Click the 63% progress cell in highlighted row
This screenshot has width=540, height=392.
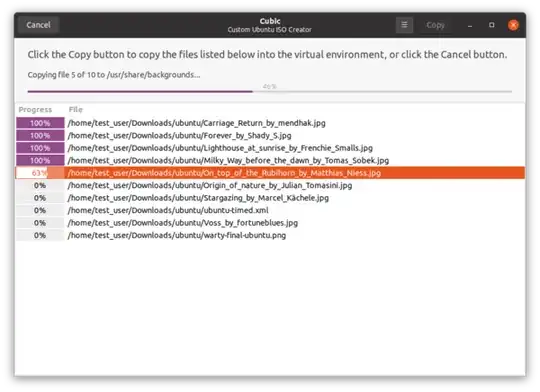(40, 173)
